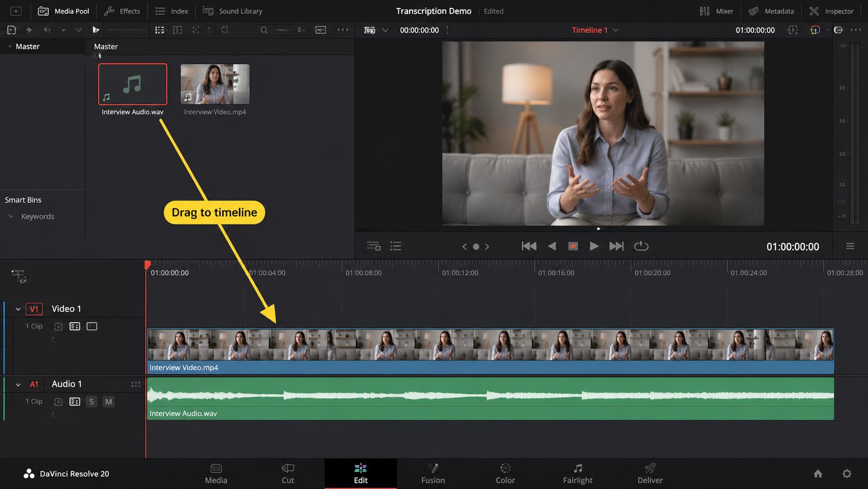Click the timeline view options icon
Viewport: 868px width, 489px height.
click(374, 246)
